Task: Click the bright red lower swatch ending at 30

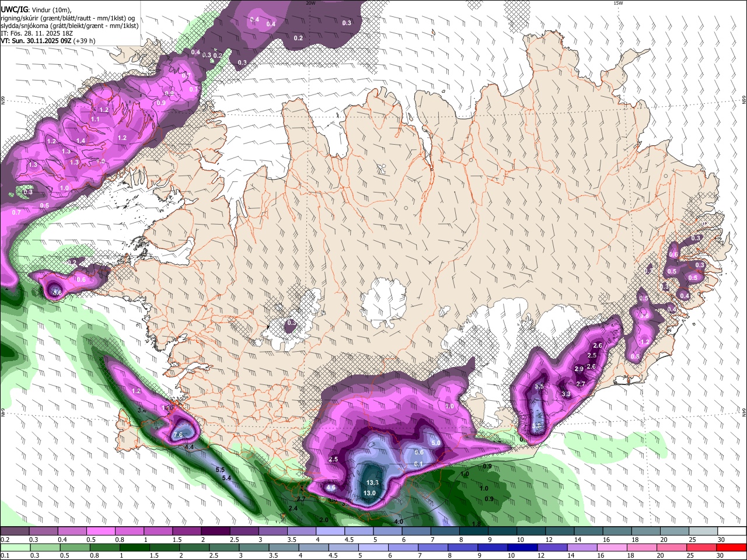Action: [x=731, y=547]
